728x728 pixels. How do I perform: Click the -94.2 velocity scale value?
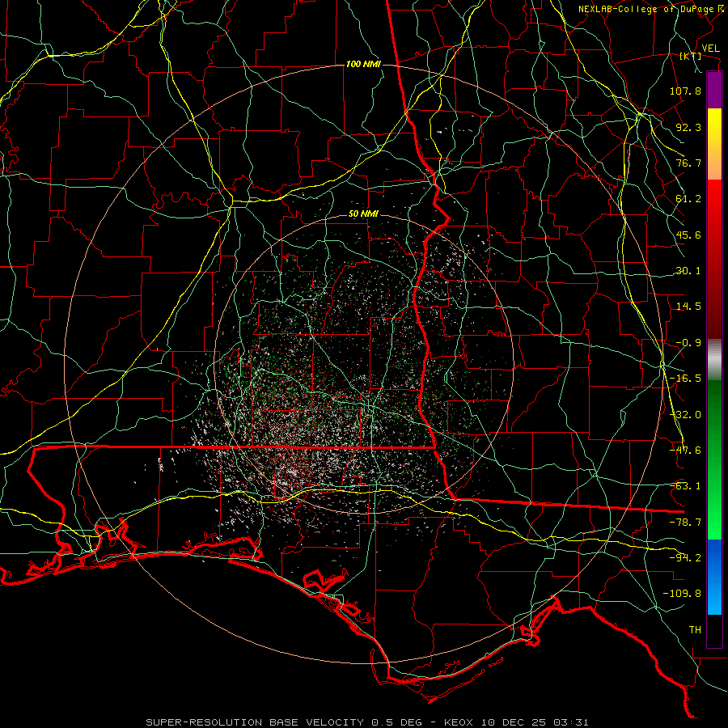(x=685, y=558)
